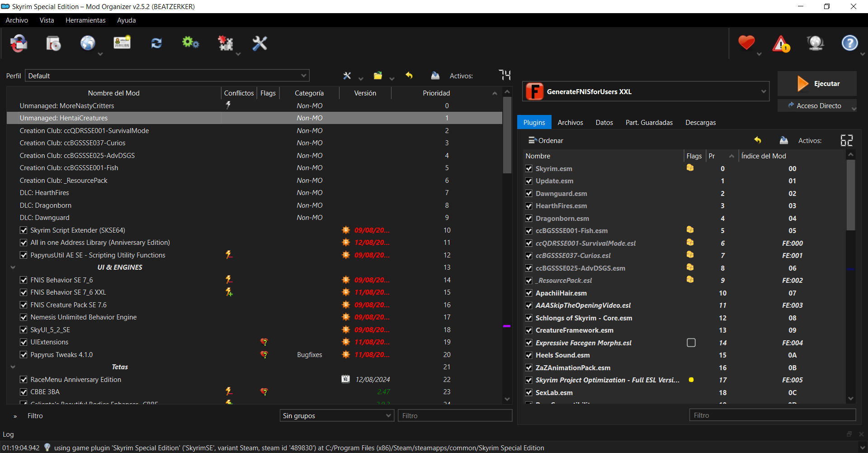The height and width of the screenshot is (453, 868).
Task: Click the open folder icon above mod list
Action: [378, 76]
